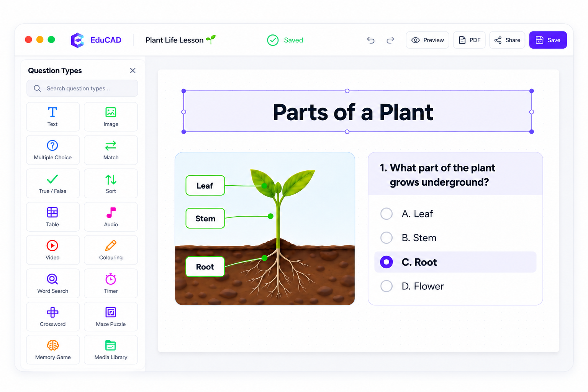This screenshot has width=588, height=392.
Task: Insert a Video element
Action: tap(53, 250)
